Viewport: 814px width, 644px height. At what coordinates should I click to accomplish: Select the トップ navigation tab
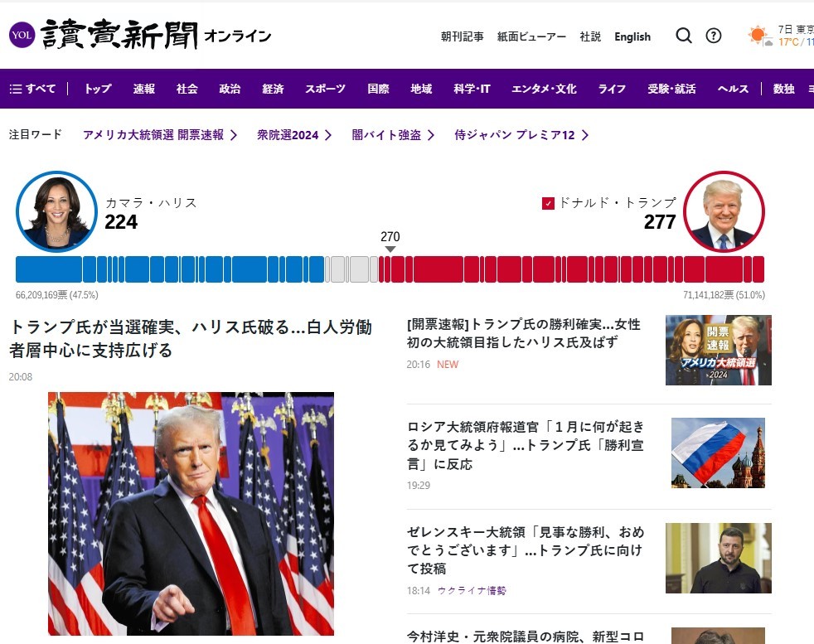[x=98, y=89]
